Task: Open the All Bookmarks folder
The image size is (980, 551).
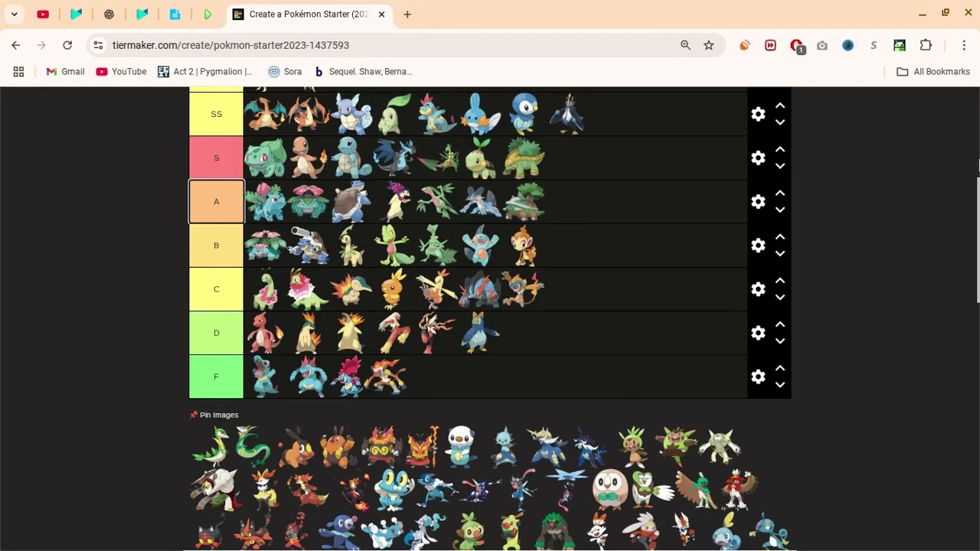Action: click(x=933, y=71)
